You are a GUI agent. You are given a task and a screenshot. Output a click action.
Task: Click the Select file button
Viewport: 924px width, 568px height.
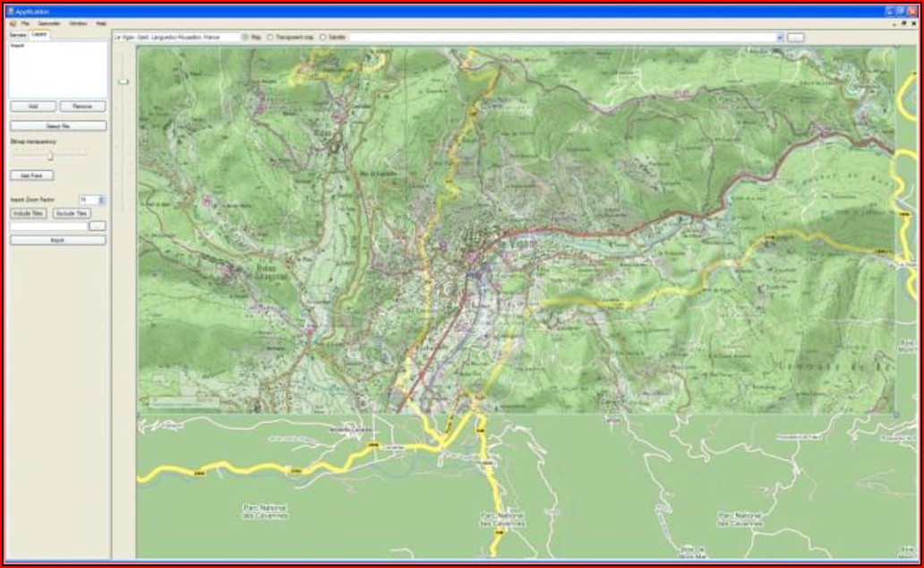58,126
